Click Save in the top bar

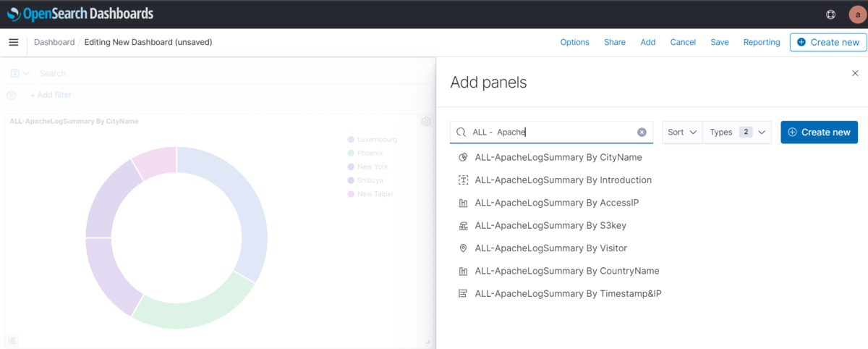720,43
